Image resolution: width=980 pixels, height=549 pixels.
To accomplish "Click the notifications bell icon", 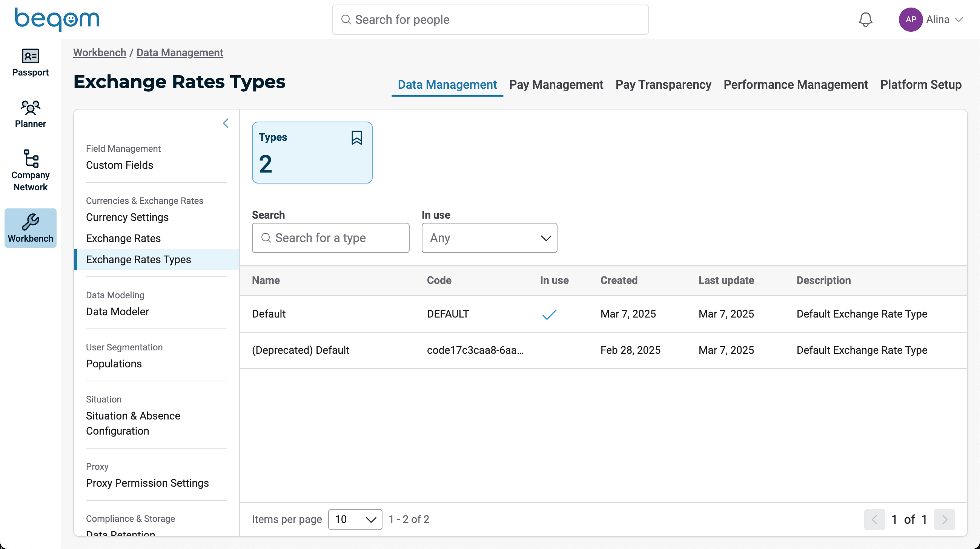I will pos(865,19).
